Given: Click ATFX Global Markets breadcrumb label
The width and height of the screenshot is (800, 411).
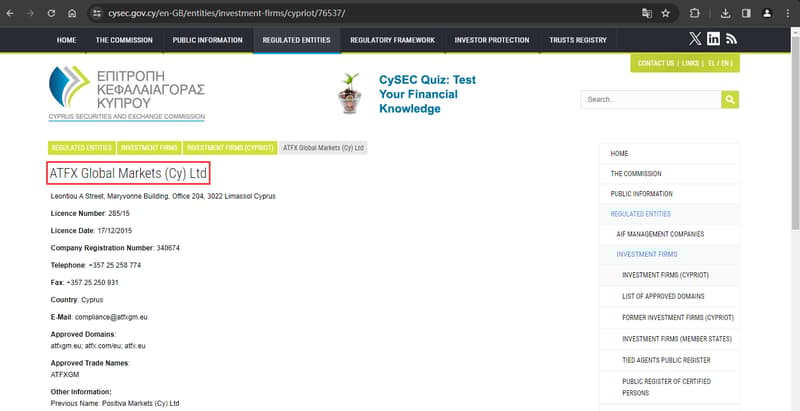Looking at the screenshot, I should [x=323, y=148].
